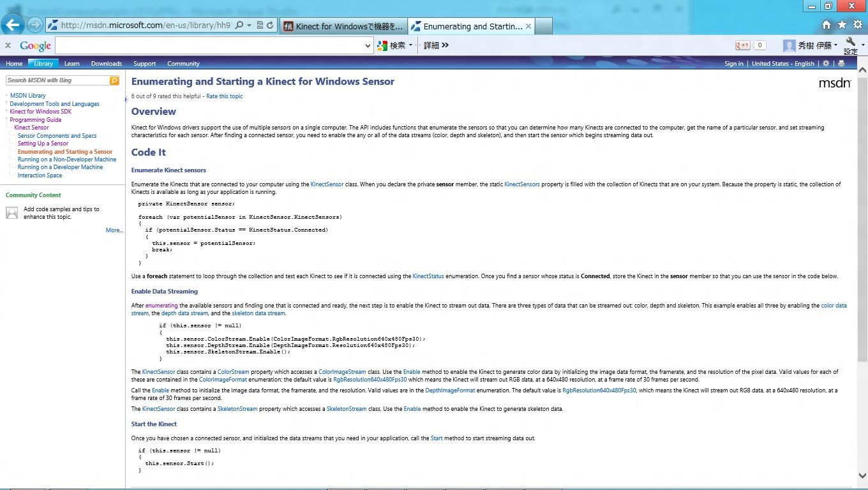Click the search magnifier in address bar

coord(239,26)
